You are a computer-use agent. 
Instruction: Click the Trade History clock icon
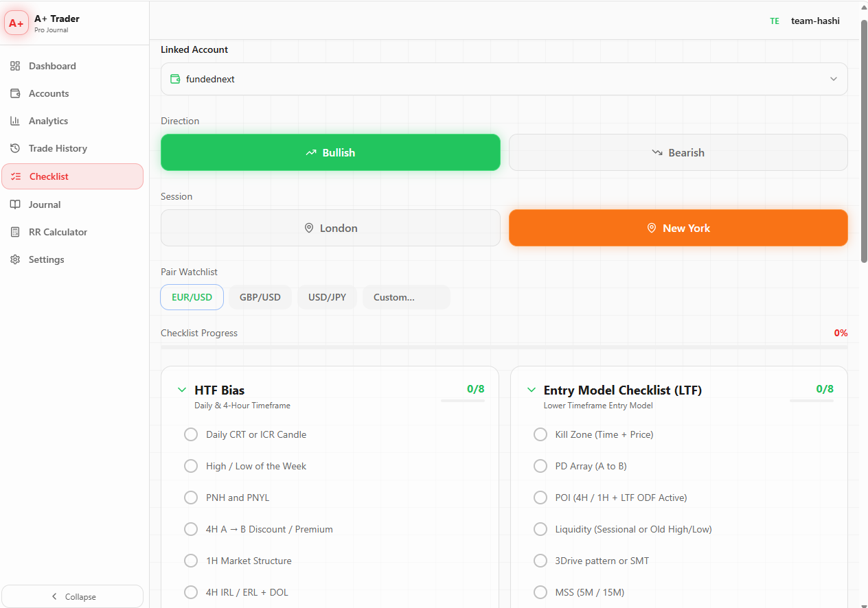pos(15,148)
